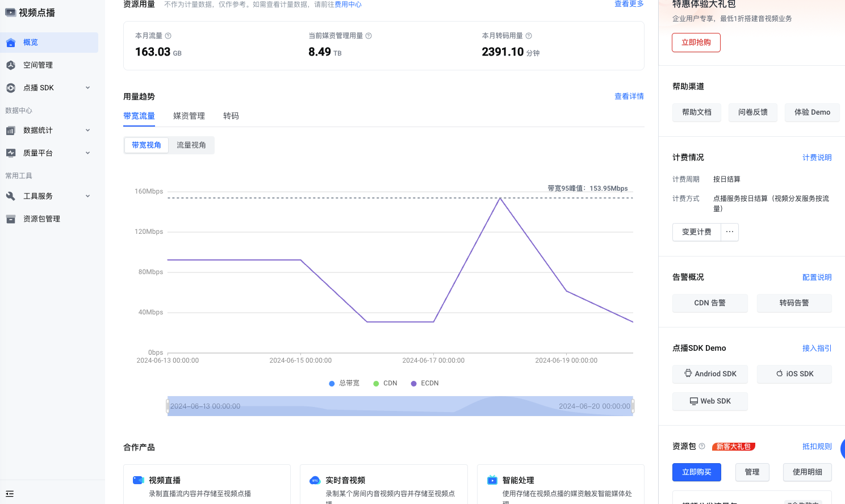Select the 带宽流量 tab

139,116
